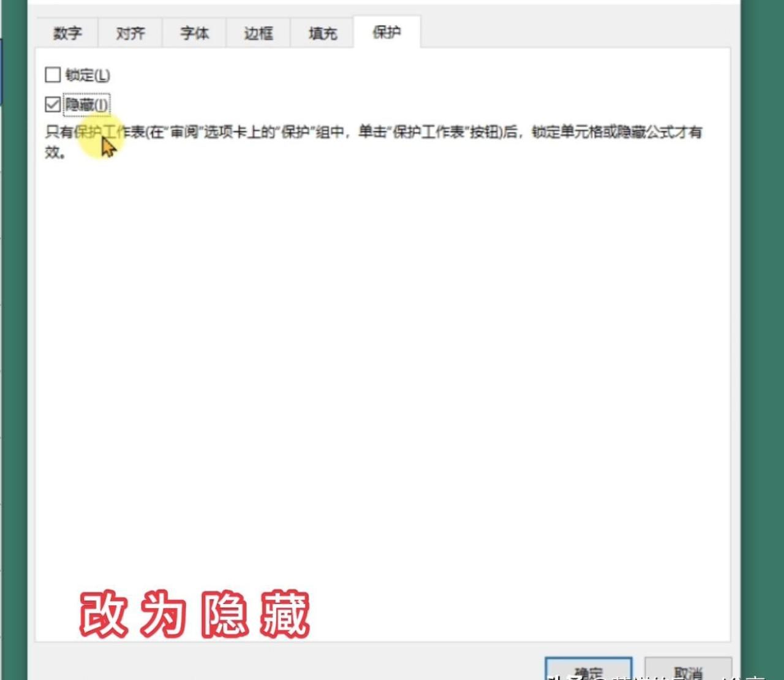Go to the 边框 tab
This screenshot has height=680, width=784.
pos(258,33)
